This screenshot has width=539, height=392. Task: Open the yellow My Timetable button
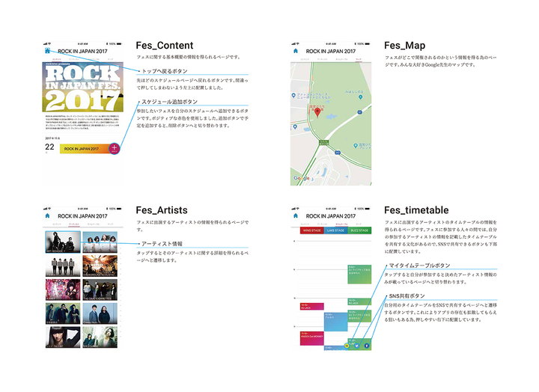point(347,346)
